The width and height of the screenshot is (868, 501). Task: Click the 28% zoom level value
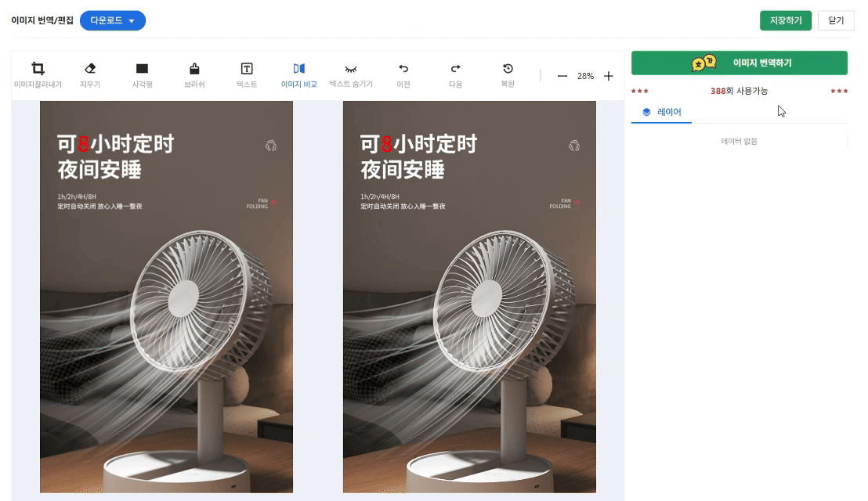585,76
